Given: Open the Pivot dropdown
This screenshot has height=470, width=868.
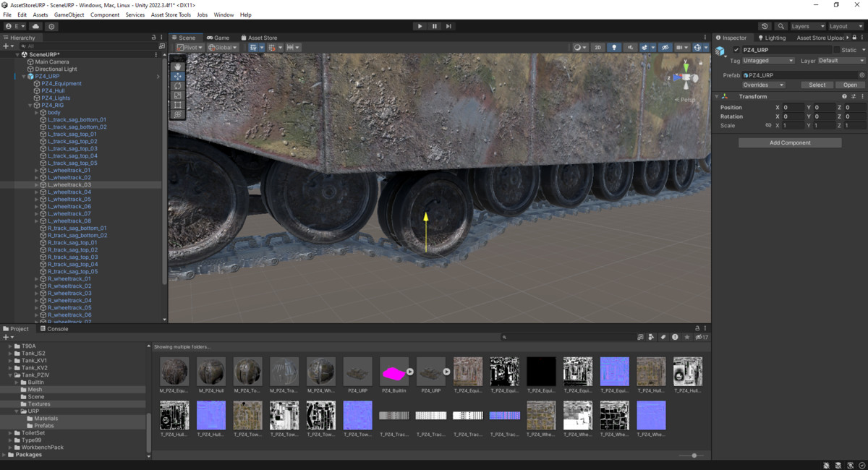Looking at the screenshot, I should coord(190,47).
